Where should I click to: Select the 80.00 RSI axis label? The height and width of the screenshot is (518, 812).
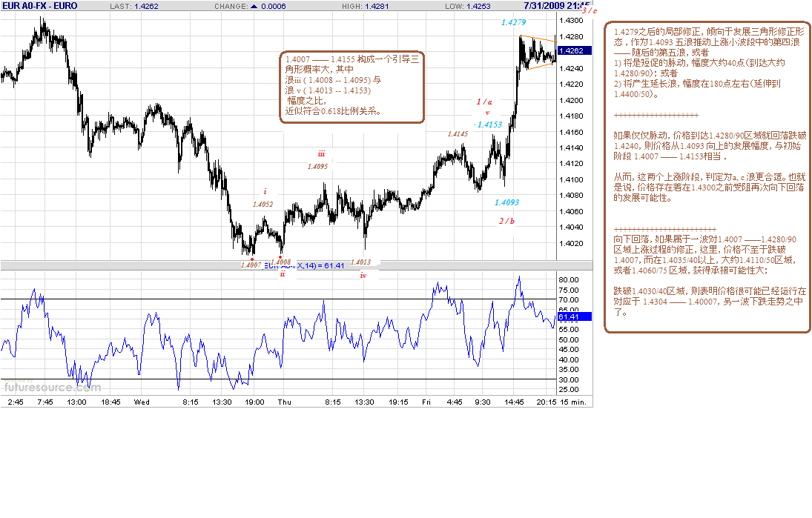click(569, 280)
